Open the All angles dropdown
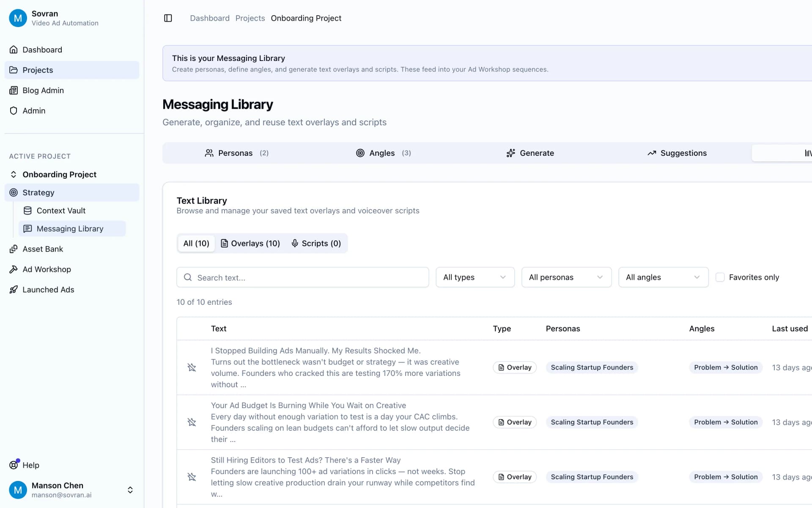Screen dimensions: 812x508 pyautogui.click(x=663, y=277)
